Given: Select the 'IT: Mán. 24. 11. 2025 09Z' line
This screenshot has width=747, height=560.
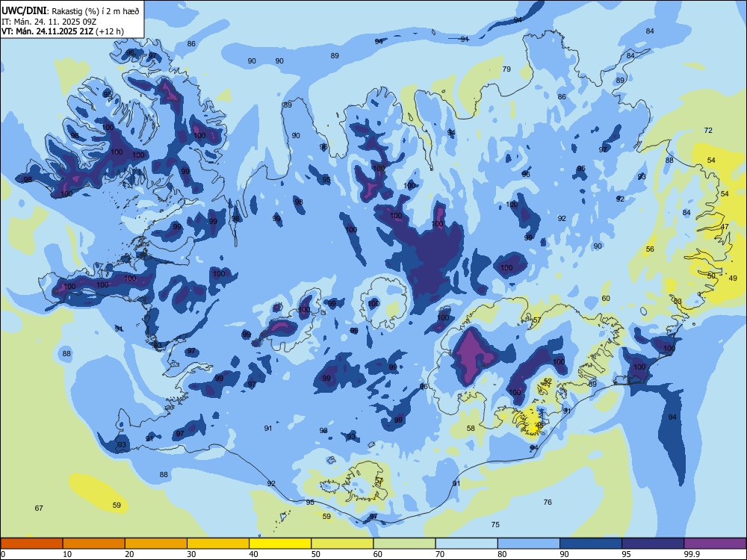Looking at the screenshot, I should coord(48,22).
